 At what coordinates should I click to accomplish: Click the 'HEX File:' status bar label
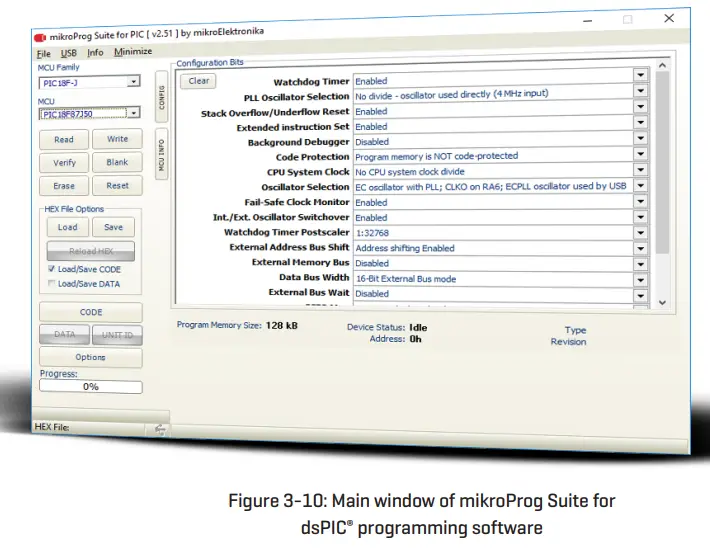click(x=52, y=427)
